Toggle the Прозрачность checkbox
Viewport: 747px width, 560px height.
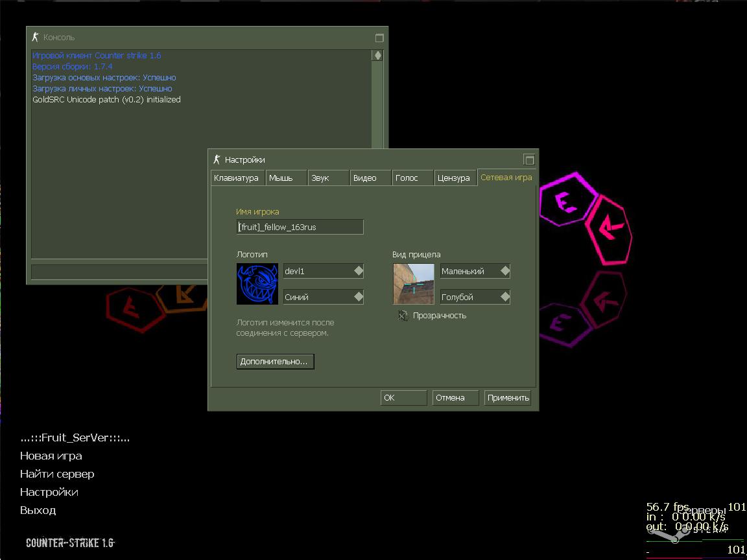pyautogui.click(x=403, y=315)
